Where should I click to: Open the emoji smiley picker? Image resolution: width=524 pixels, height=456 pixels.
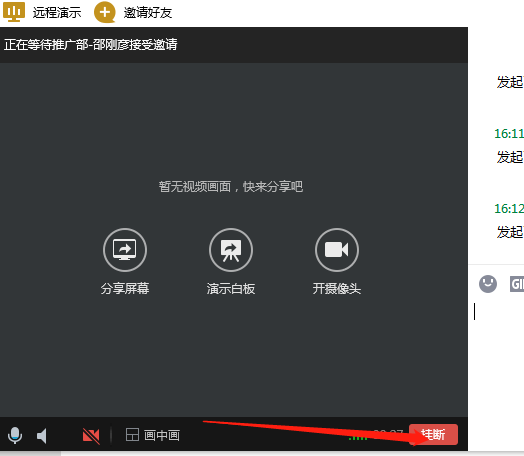pos(488,284)
